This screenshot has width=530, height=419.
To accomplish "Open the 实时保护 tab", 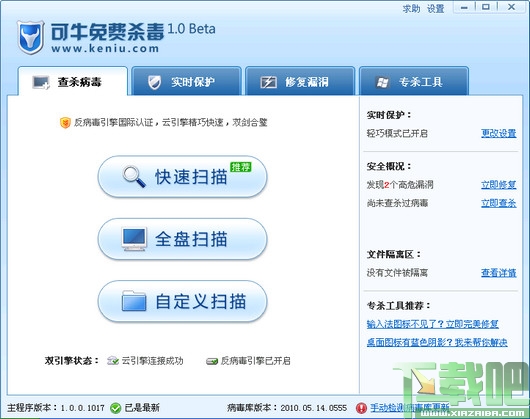I will [186, 81].
